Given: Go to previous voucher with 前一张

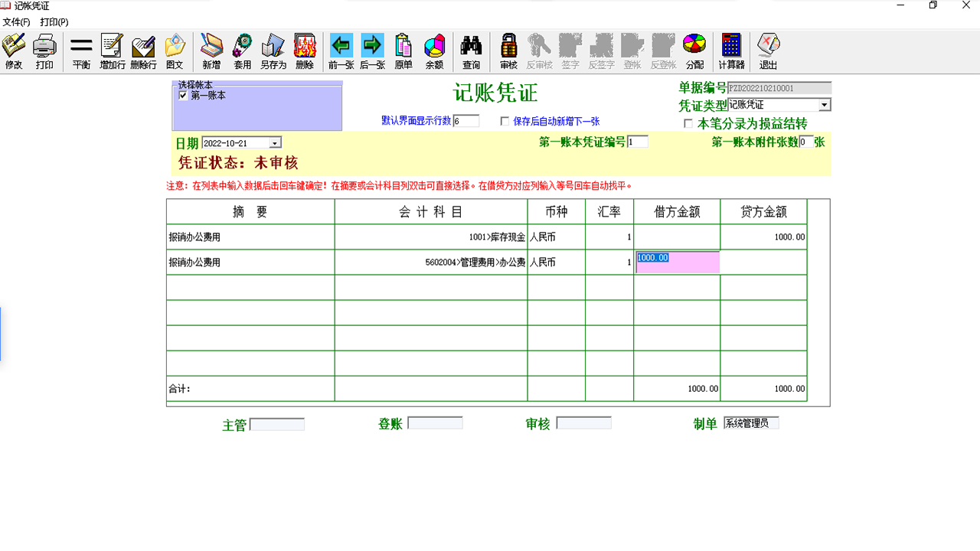Looking at the screenshot, I should pyautogui.click(x=341, y=51).
